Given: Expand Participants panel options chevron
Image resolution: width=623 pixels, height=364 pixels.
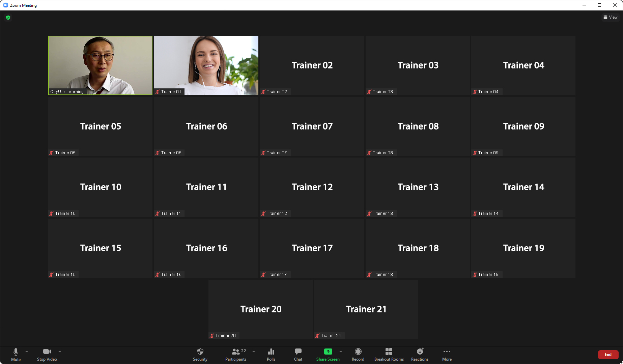Looking at the screenshot, I should 254,351.
